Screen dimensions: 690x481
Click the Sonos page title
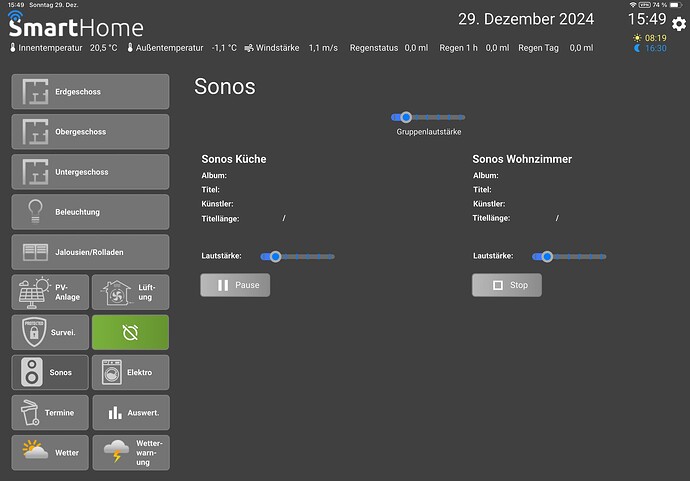pos(224,86)
